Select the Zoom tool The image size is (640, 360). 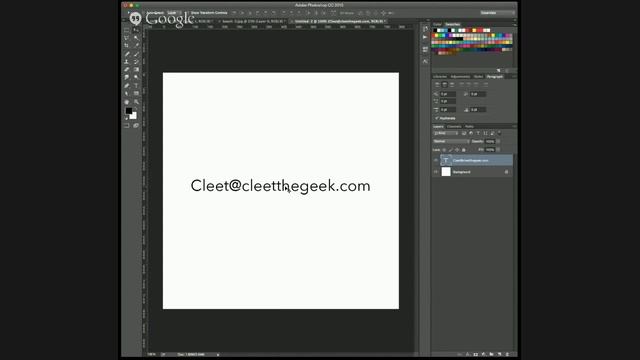pyautogui.click(x=136, y=102)
